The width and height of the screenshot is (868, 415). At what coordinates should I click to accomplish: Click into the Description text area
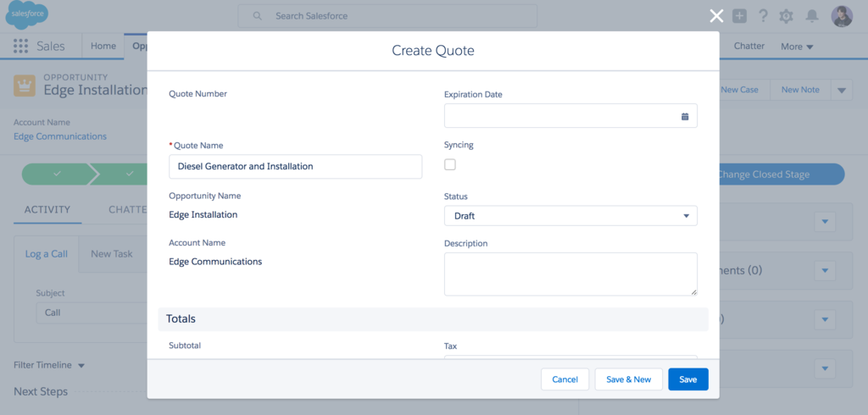click(x=570, y=274)
